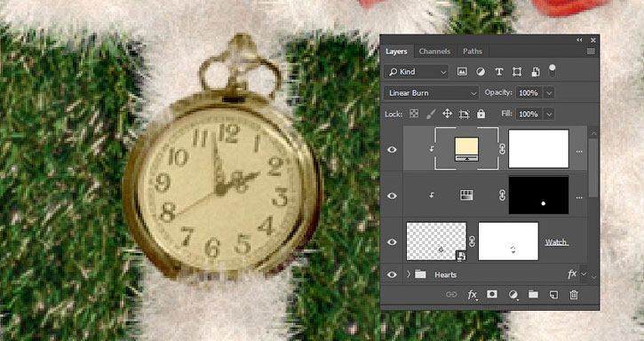Switch to the Channels tab

(x=434, y=52)
